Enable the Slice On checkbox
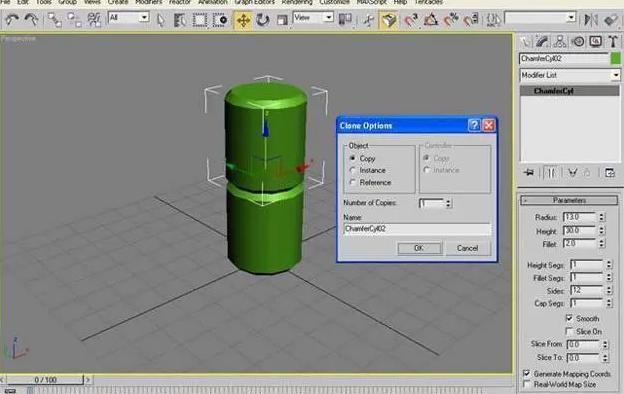The height and width of the screenshot is (394, 624). click(569, 331)
